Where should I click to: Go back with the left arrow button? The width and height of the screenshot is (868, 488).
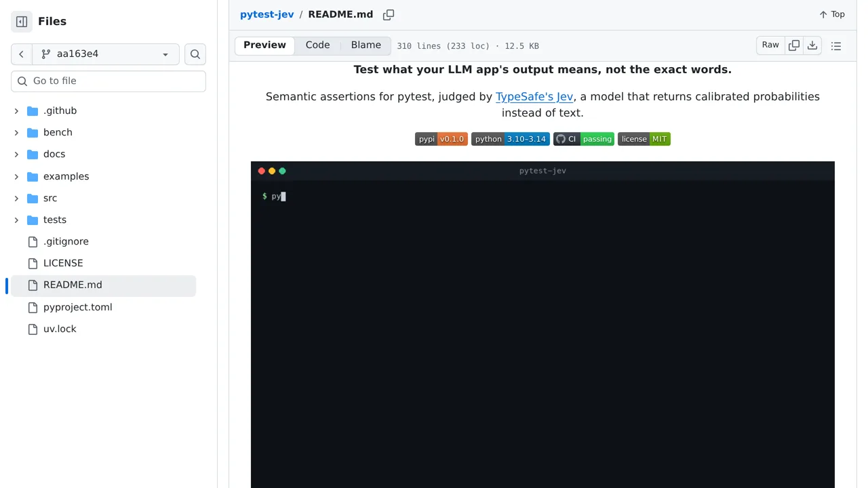click(x=22, y=54)
